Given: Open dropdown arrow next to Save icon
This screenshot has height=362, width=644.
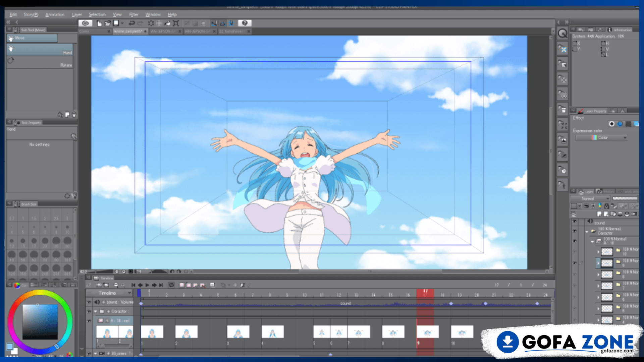Looking at the screenshot, I should click(122, 23).
